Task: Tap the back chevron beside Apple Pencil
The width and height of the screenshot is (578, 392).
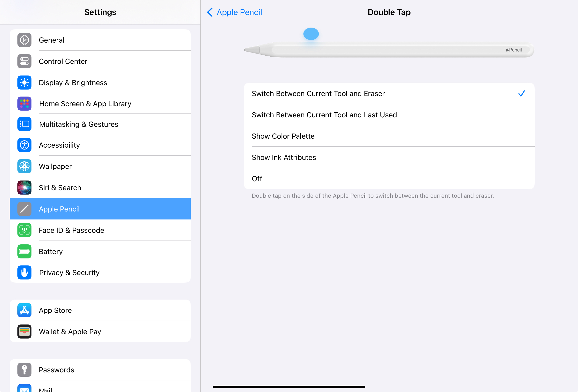Action: click(x=210, y=12)
